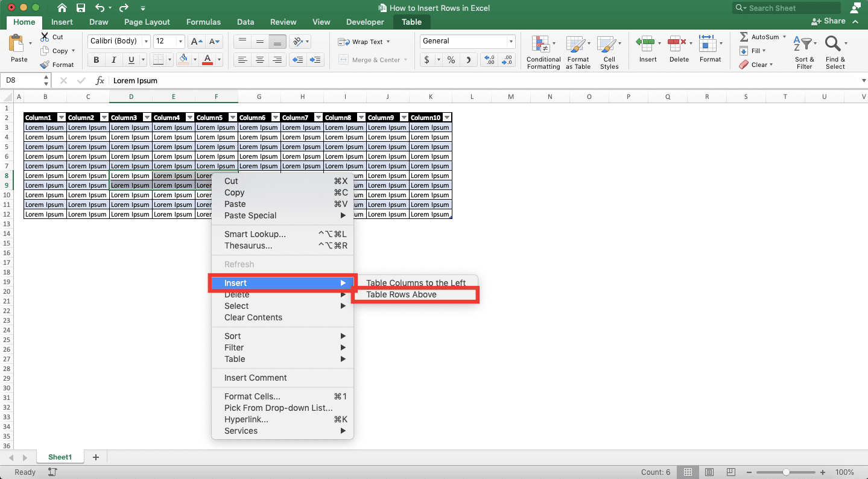Open the Sort & Filter tool

tap(803, 45)
